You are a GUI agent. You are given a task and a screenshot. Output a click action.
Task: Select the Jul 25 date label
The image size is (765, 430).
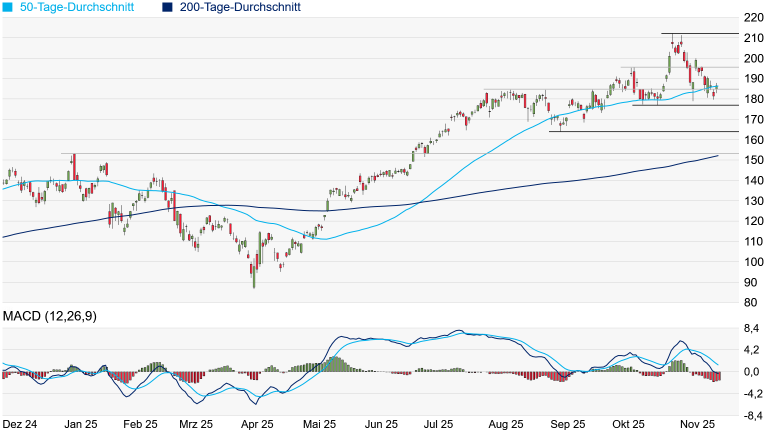coord(441,424)
